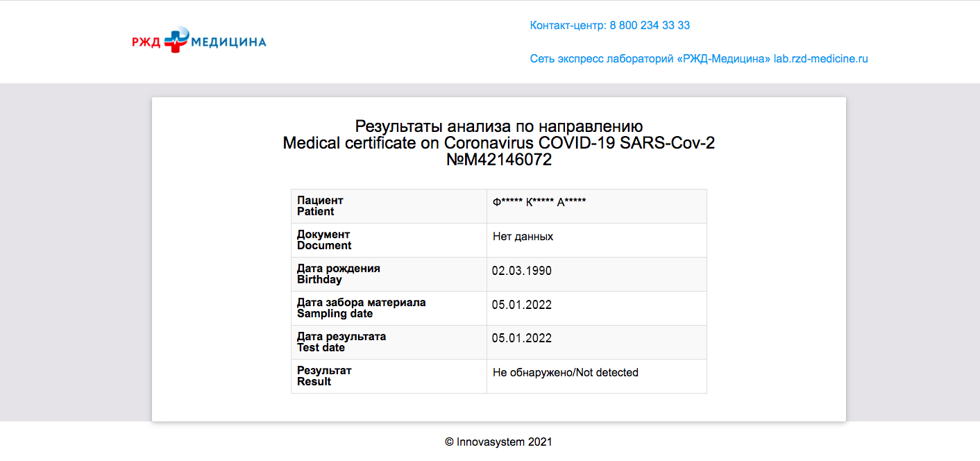Image resolution: width=980 pixels, height=461 pixels.
Task: Click the Дата рождения / Birthday label cell
Action: tap(338, 274)
